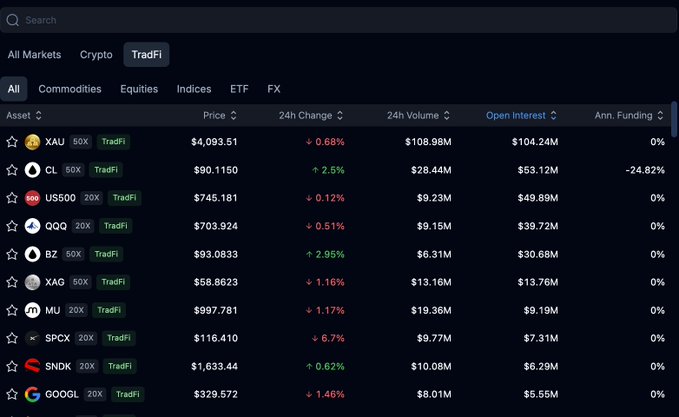
Task: Click the red US500 index icon
Action: (x=32, y=198)
